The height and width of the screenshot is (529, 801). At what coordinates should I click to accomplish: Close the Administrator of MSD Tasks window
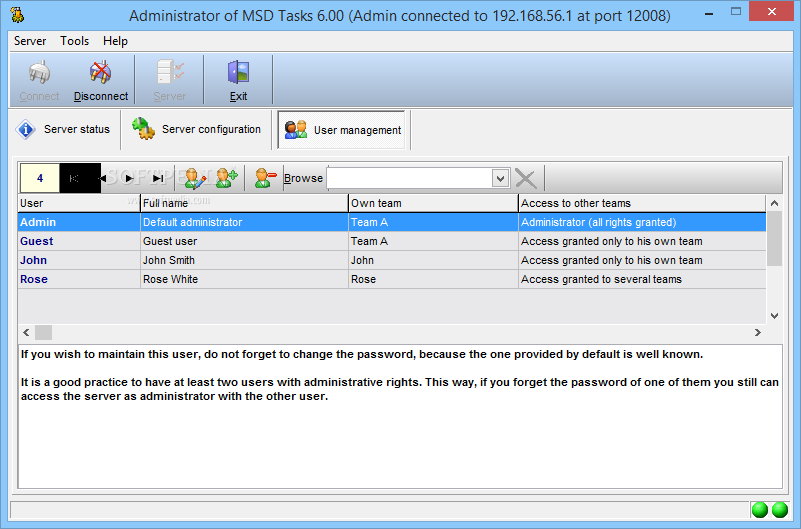[x=771, y=11]
